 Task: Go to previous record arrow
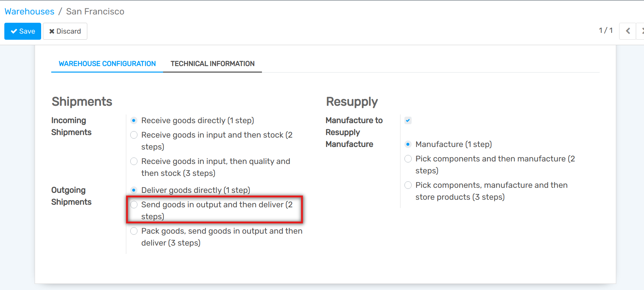627,31
